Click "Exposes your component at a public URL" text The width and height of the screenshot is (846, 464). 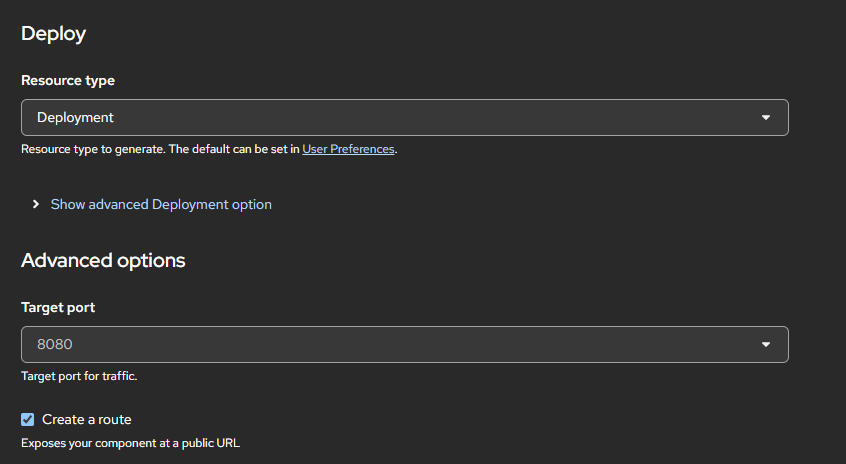(131, 442)
